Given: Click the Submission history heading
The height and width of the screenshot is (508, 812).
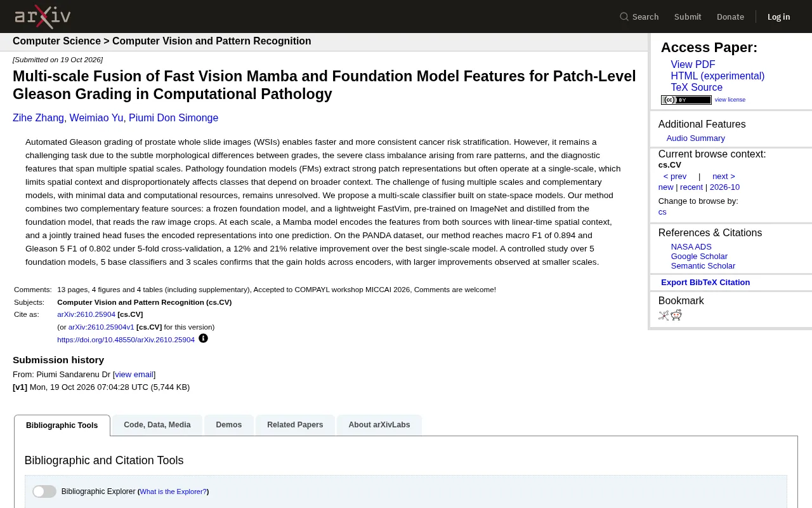Looking at the screenshot, I should (x=58, y=360).
